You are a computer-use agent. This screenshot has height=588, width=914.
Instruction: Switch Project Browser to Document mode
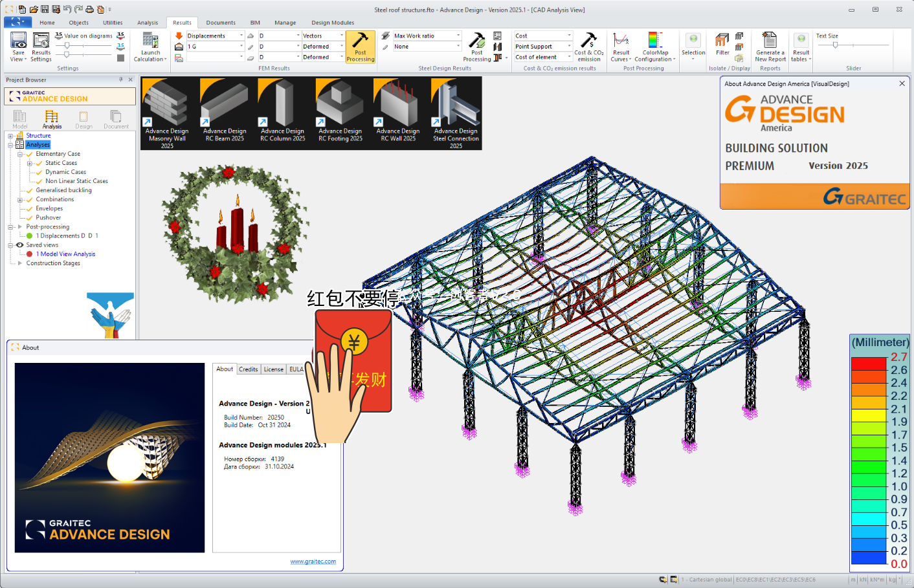(116, 119)
